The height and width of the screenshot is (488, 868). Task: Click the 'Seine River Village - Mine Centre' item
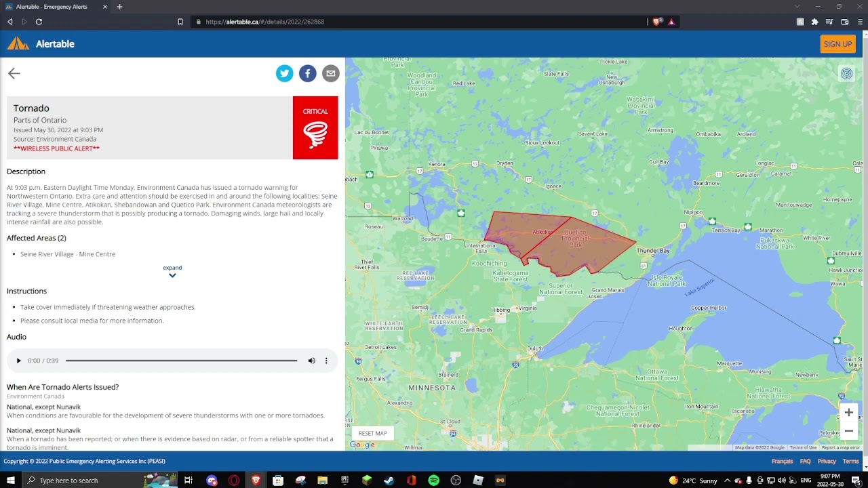pyautogui.click(x=68, y=254)
